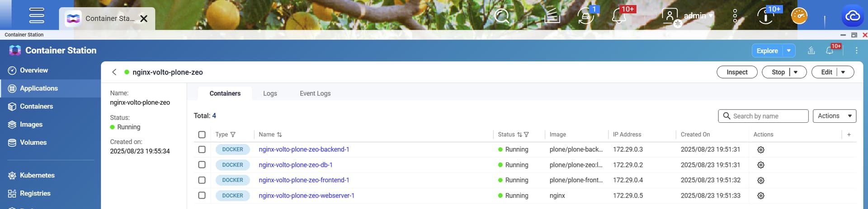Open the nginx-volto-plone-zeo-webserver-1 link

(x=307, y=195)
